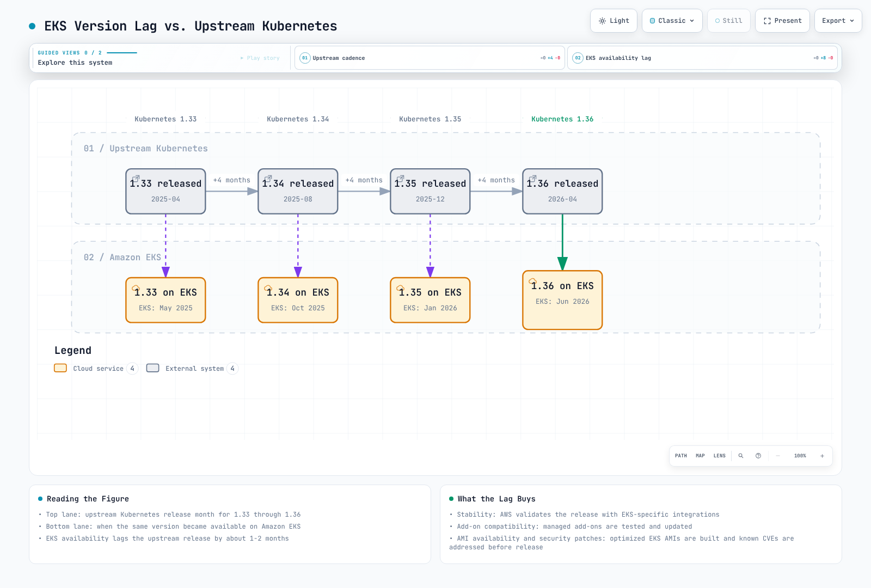The image size is (871, 588).
Task: Click cloud icon on 1.33 on EKS
Action: (136, 288)
